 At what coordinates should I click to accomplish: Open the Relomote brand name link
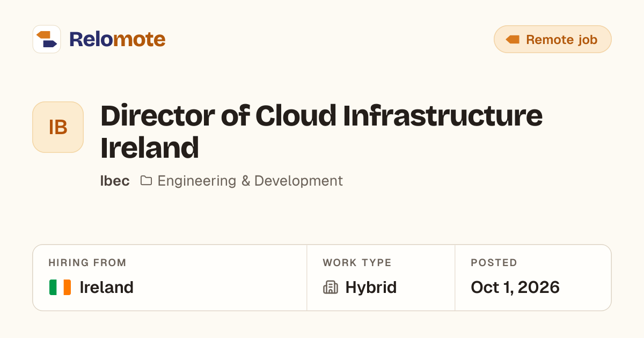click(117, 39)
